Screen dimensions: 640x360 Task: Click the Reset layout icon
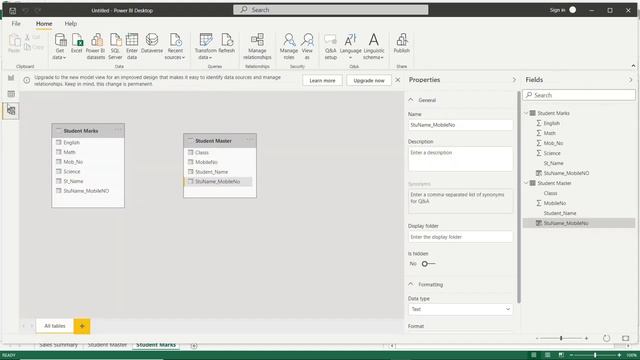(x=607, y=338)
